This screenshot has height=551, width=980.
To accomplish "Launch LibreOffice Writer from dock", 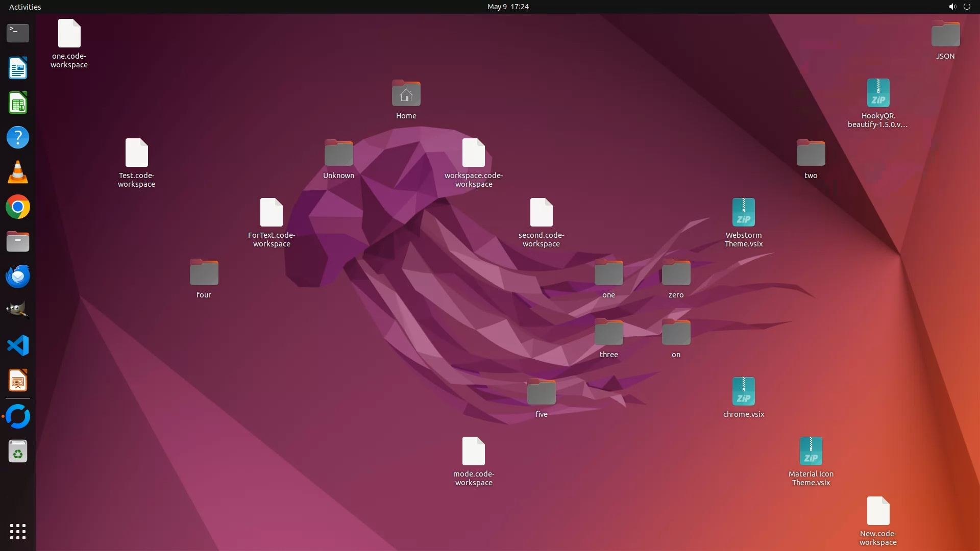I will click(x=18, y=68).
